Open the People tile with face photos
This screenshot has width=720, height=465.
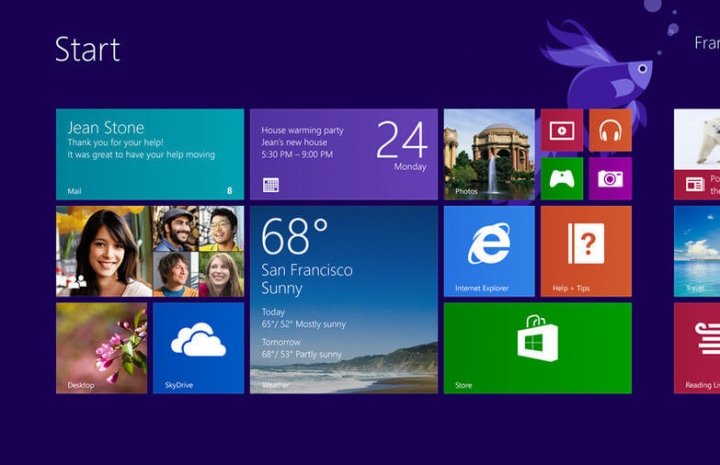point(149,251)
